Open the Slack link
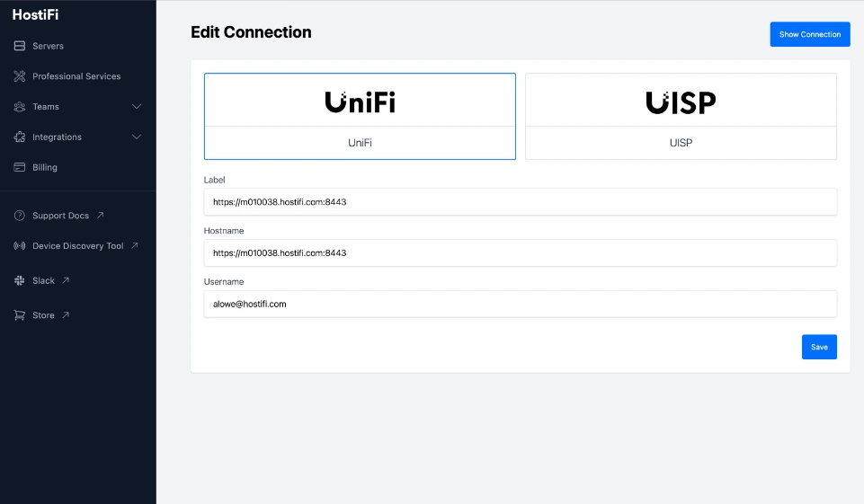Image resolution: width=864 pixels, height=504 pixels. (43, 281)
